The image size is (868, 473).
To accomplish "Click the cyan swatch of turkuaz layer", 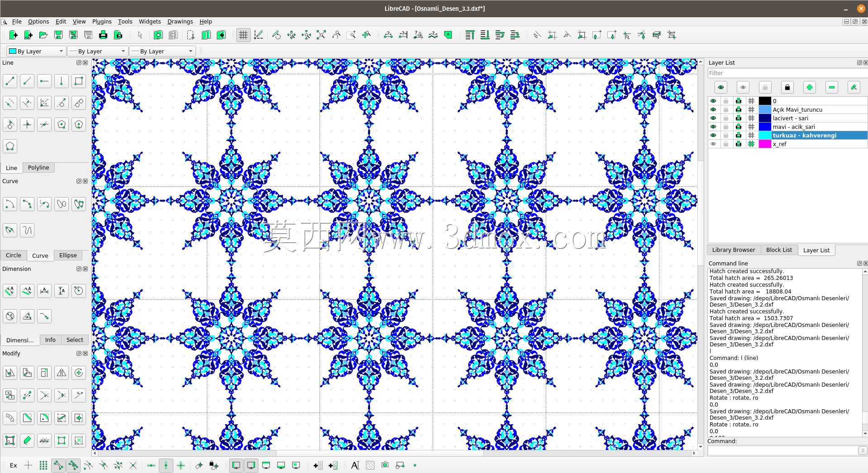I will point(765,135).
